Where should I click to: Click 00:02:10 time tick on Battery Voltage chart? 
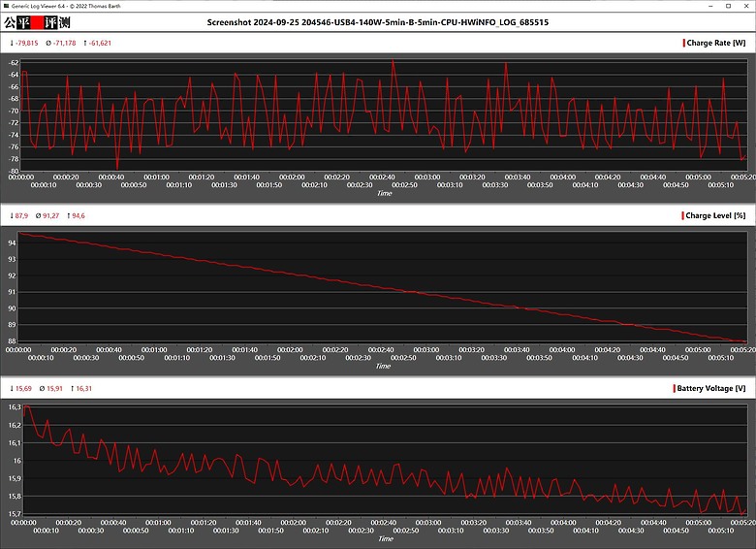(316, 531)
